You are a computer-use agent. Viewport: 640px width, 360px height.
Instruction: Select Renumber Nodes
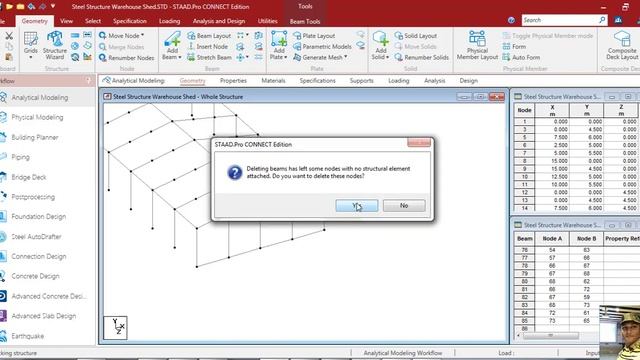pyautogui.click(x=126, y=58)
